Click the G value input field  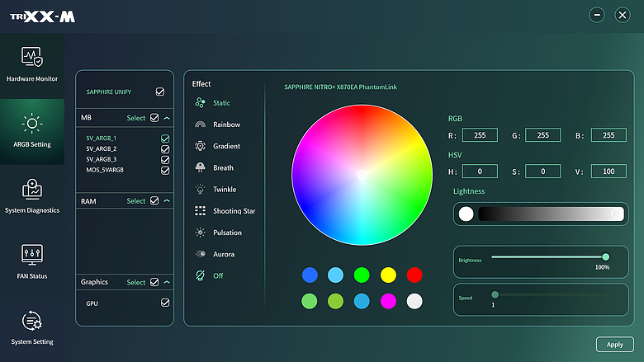(x=542, y=135)
